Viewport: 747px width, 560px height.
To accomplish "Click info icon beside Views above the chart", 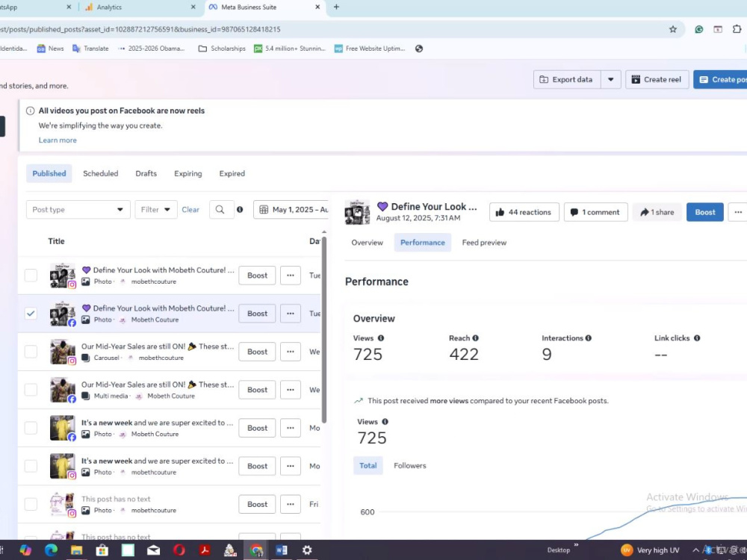I will tap(385, 422).
